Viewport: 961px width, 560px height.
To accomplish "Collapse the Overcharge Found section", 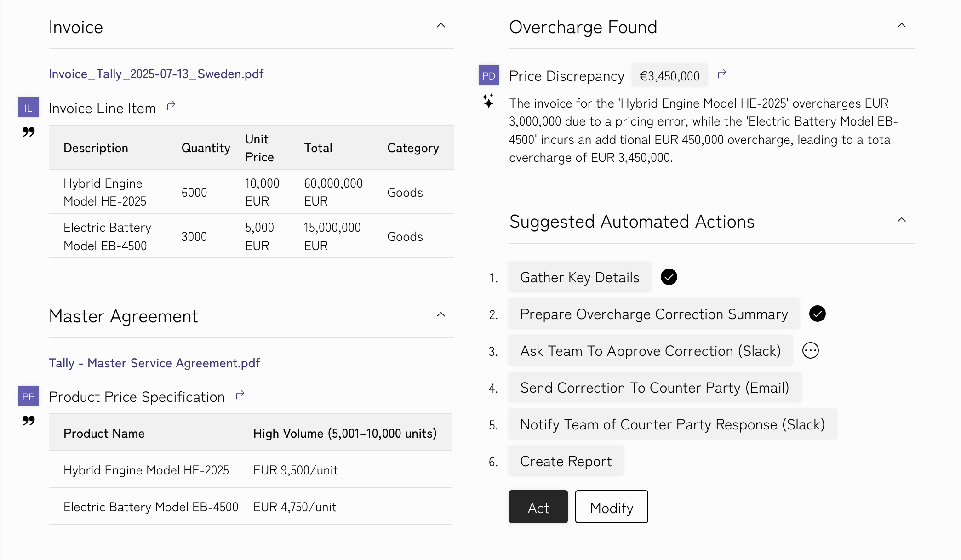I will tap(901, 26).
